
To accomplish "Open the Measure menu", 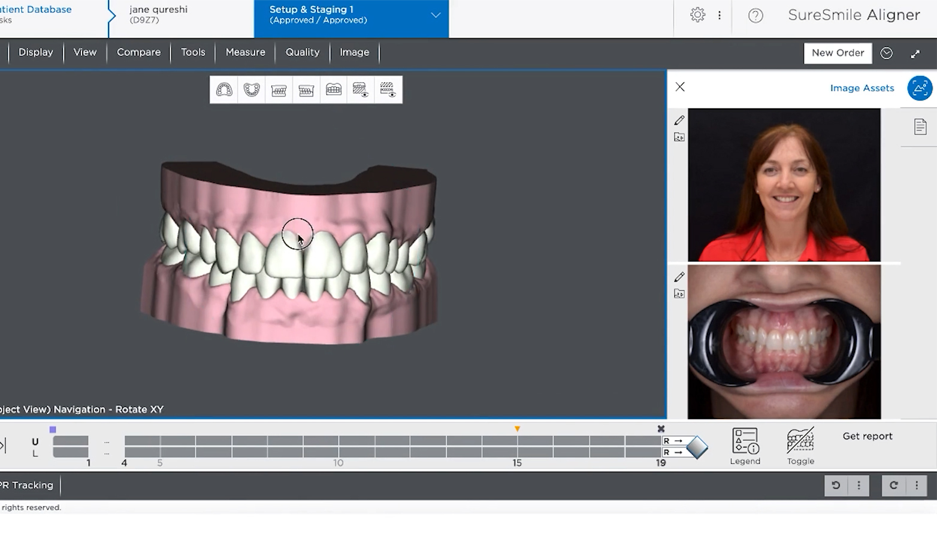I will click(x=245, y=52).
